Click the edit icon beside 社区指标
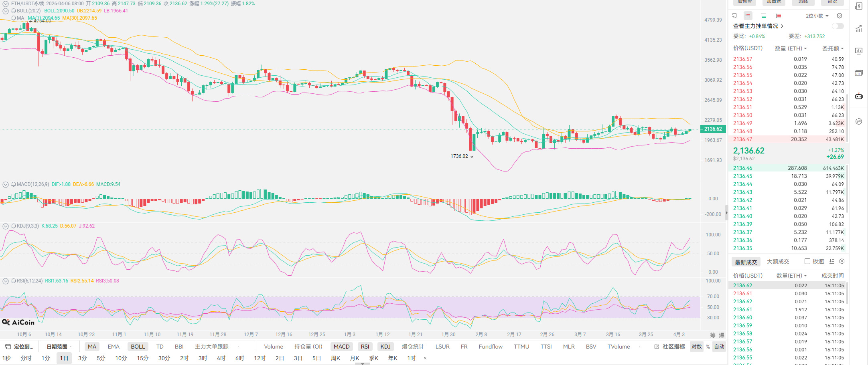 [657, 347]
